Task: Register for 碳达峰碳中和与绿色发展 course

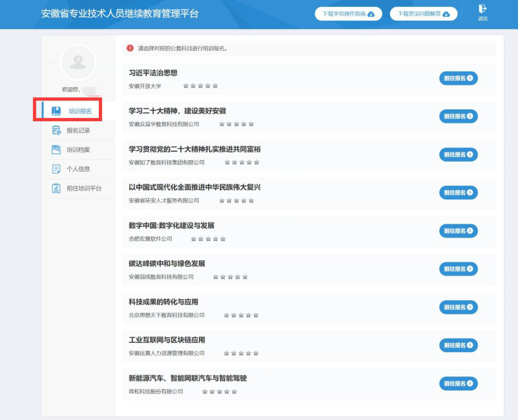Action: [x=458, y=269]
